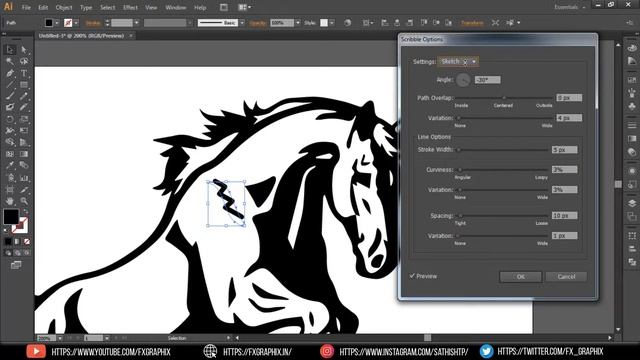Screen dimensions: 640x360
Task: Open the Essentials workspace switcher
Action: 570,7
